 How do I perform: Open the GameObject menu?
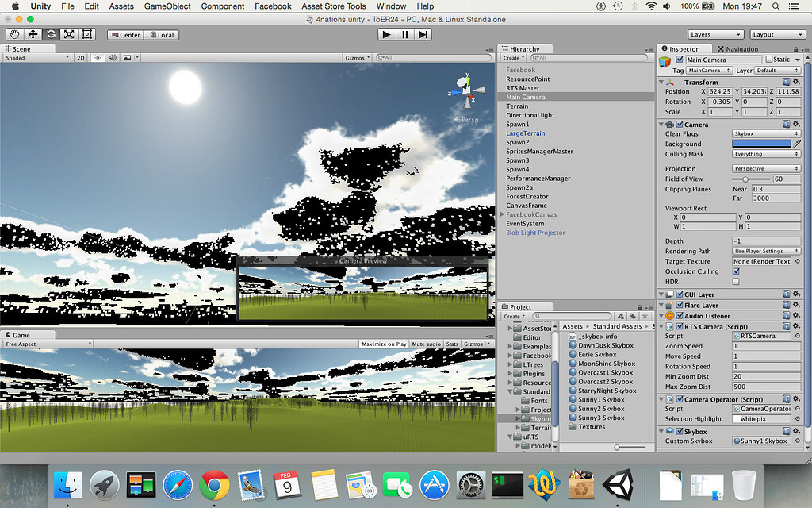pos(167,6)
